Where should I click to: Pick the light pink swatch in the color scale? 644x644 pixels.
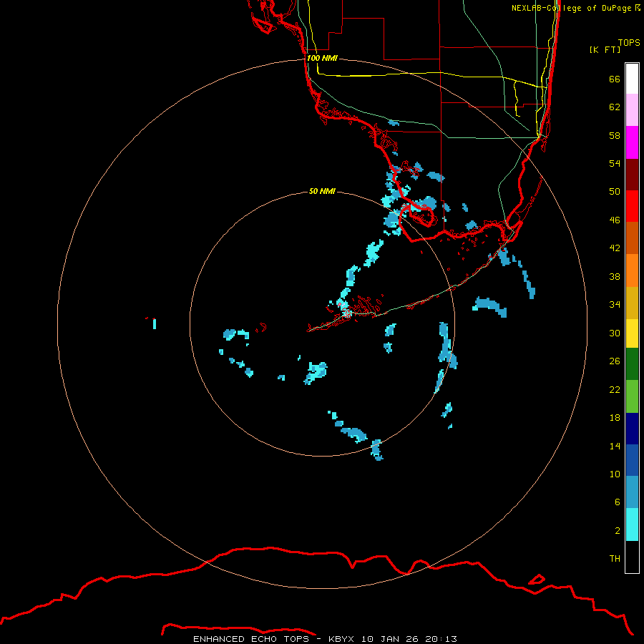coord(632,110)
